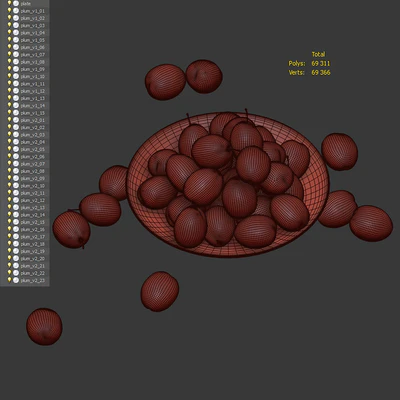Click the Total statistics heading

pyautogui.click(x=318, y=54)
